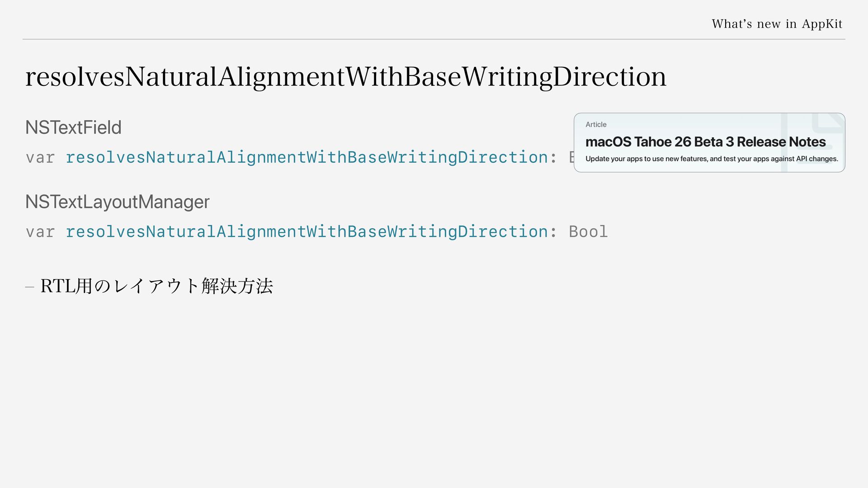This screenshot has width=868, height=488.
Task: Open the macOS Tahoe 26 Beta 3 Release Notes card
Action: click(x=709, y=142)
